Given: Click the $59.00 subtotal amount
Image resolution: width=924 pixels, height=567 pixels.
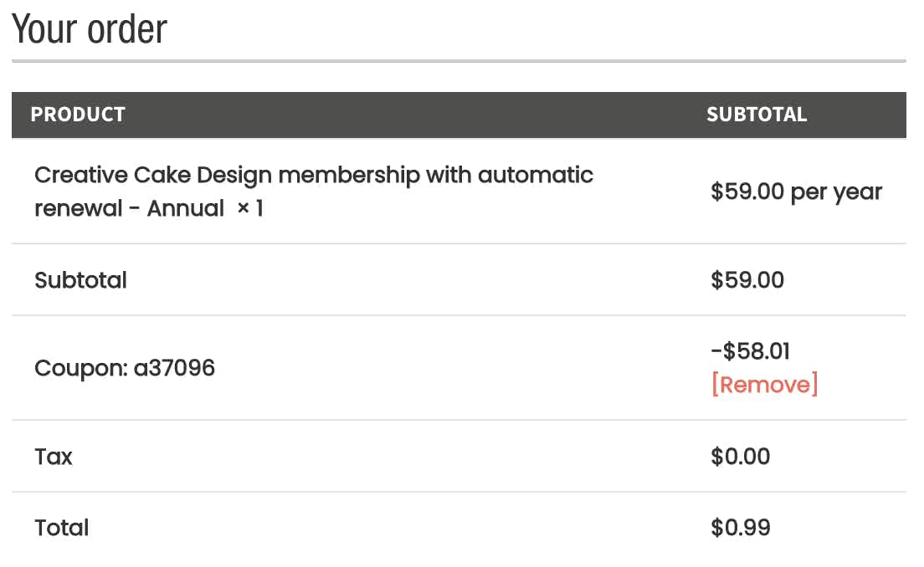Looking at the screenshot, I should [747, 279].
